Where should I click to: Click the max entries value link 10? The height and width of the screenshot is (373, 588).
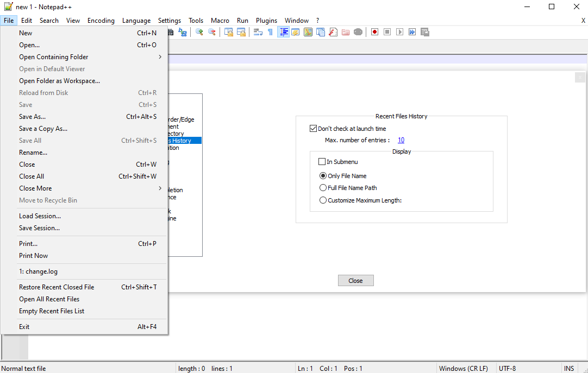[x=401, y=140]
